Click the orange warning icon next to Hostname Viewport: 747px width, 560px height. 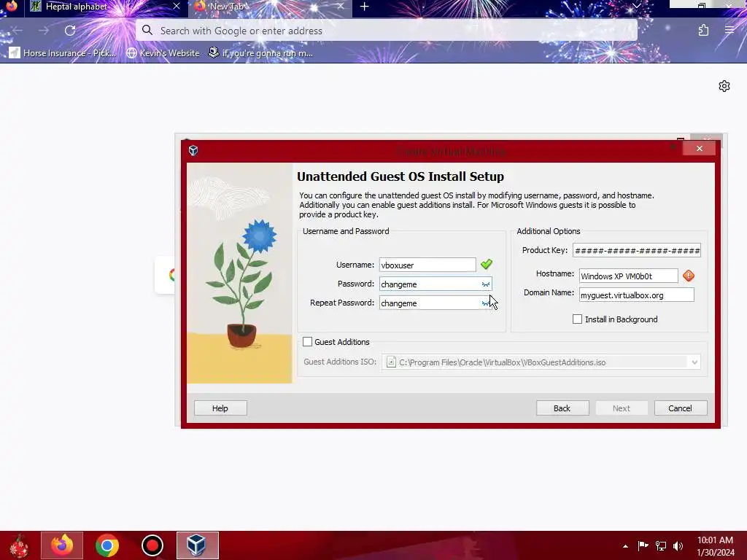click(x=689, y=276)
